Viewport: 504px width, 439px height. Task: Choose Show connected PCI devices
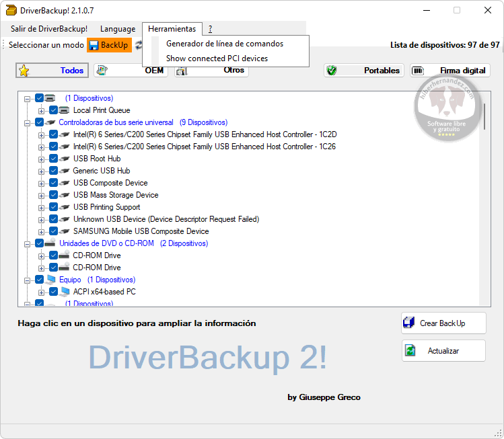(x=217, y=58)
